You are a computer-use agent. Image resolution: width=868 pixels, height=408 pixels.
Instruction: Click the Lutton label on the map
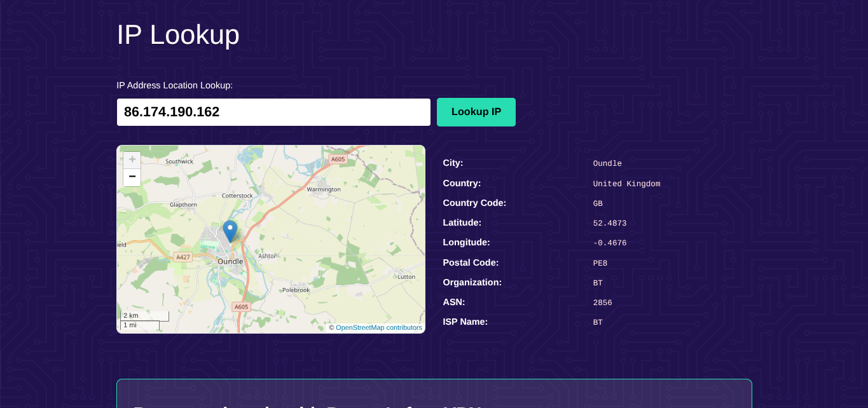pyautogui.click(x=406, y=276)
